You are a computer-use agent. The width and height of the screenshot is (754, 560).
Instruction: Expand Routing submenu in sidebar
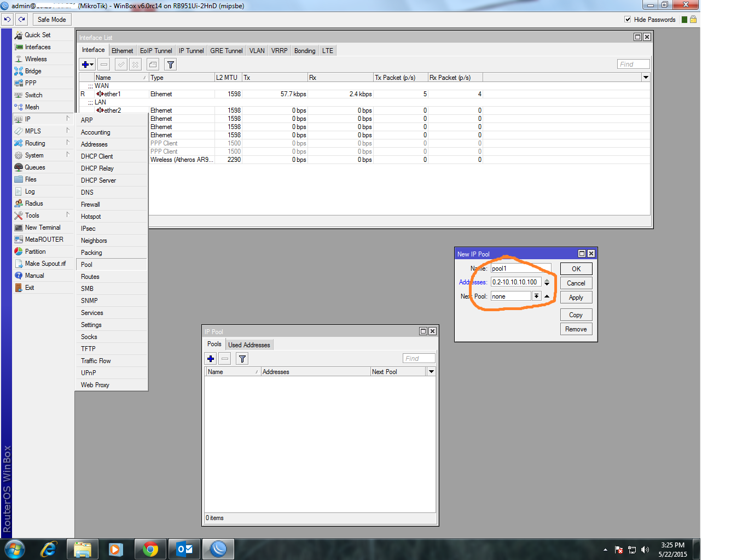click(x=43, y=143)
